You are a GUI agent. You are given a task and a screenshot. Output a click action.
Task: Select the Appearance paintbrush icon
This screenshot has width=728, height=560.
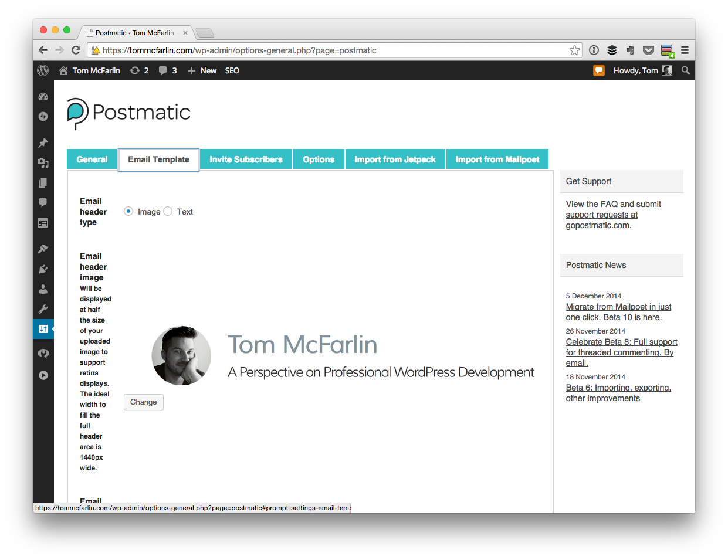pyautogui.click(x=43, y=249)
